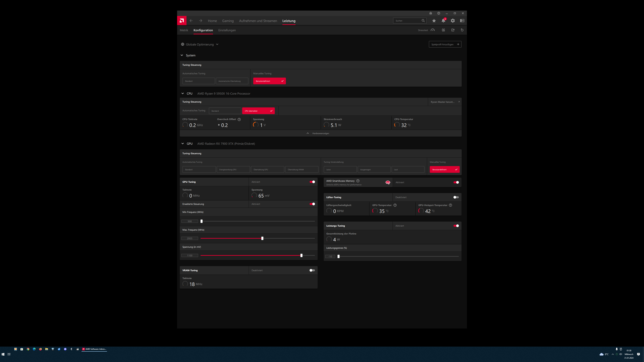Collapse the CPU section chevron

(182, 94)
